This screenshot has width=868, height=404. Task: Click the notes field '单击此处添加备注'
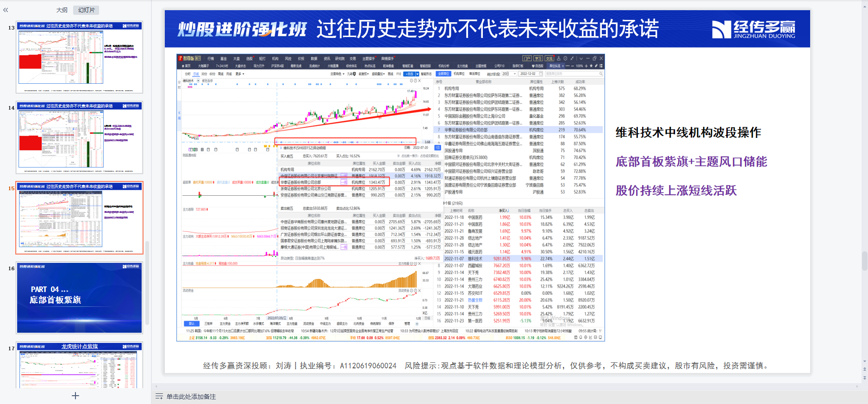click(191, 397)
